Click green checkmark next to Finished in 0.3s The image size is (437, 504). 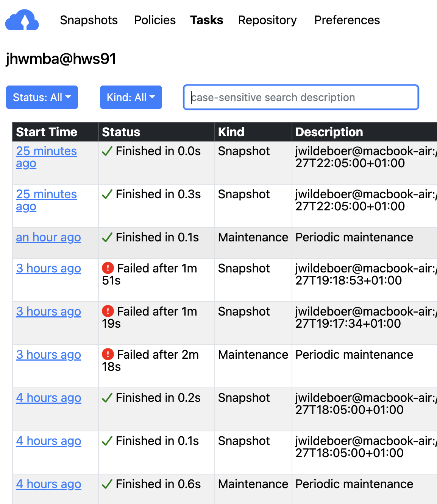[108, 194]
